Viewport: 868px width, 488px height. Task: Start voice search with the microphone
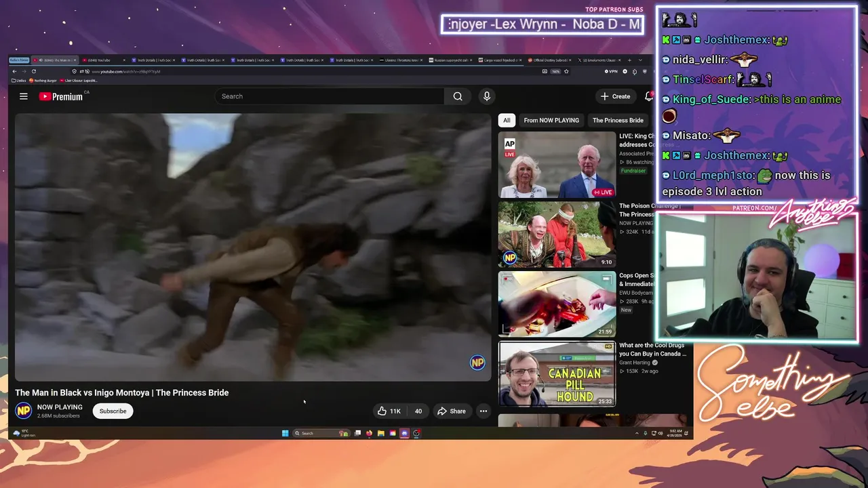tap(486, 96)
